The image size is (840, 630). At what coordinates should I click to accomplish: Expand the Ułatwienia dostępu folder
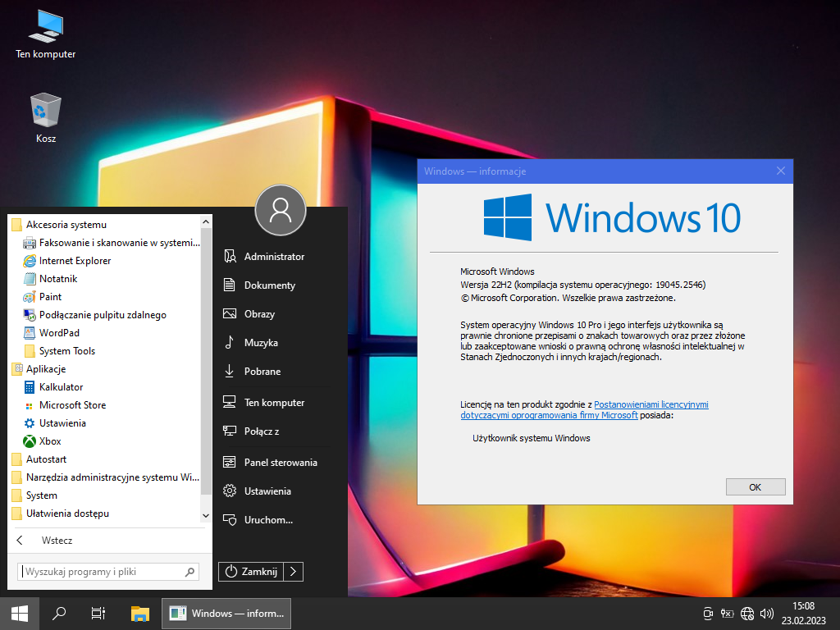click(67, 514)
